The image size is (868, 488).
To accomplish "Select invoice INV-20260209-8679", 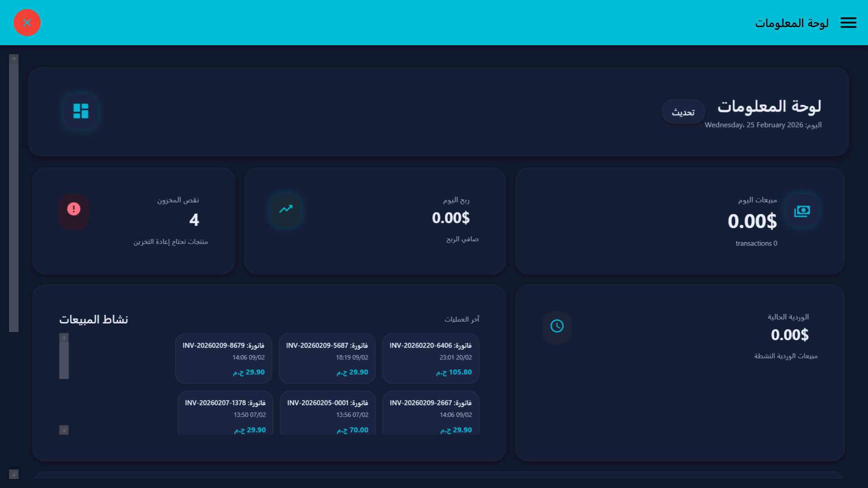I will [223, 358].
